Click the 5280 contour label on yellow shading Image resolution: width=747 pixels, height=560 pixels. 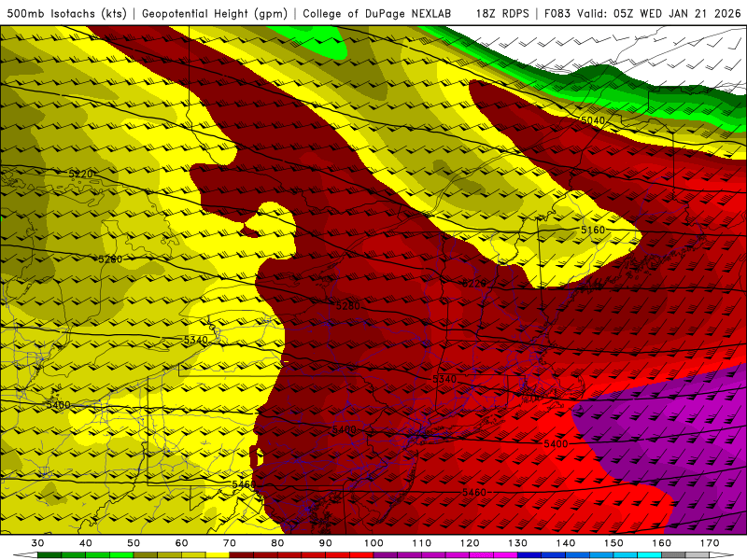[x=110, y=259]
